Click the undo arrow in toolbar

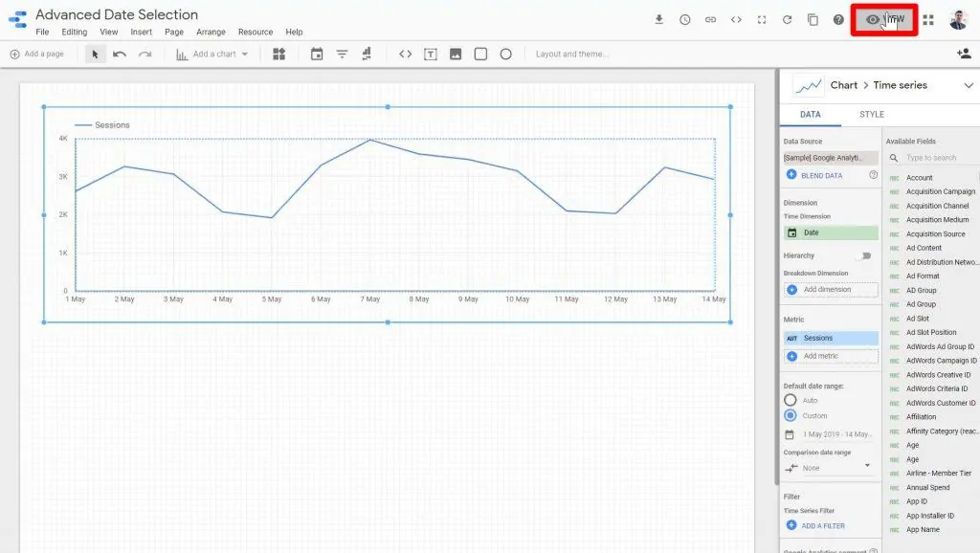120,55
